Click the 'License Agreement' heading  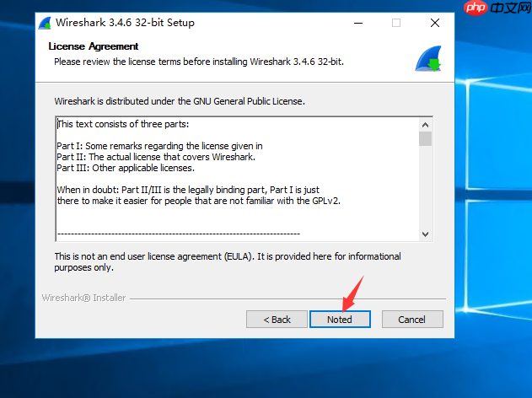tap(94, 46)
